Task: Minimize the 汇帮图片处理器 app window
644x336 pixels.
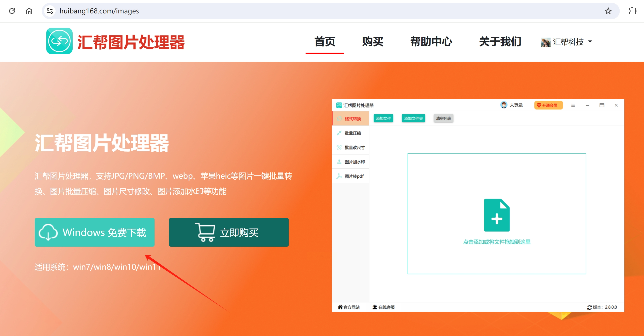Action: coord(587,105)
